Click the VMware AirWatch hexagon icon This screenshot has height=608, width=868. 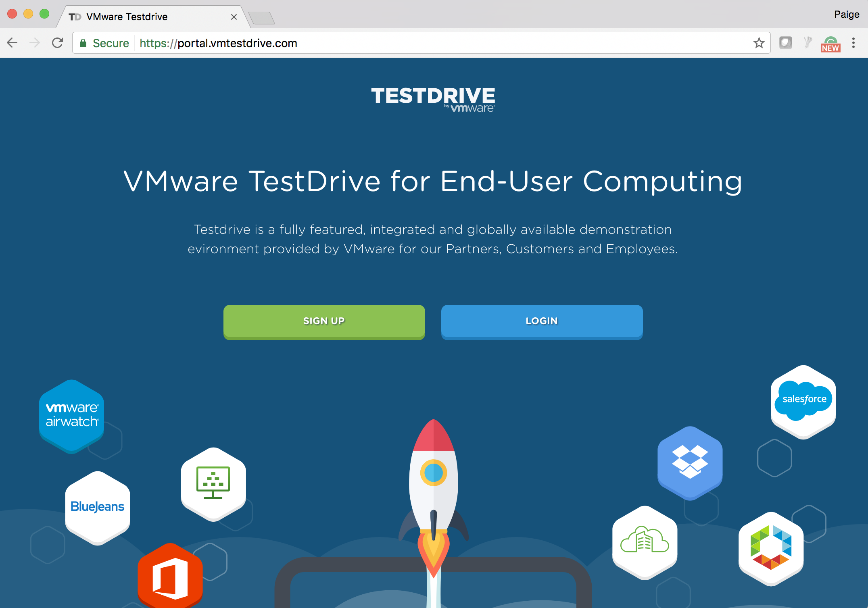pos(72,416)
